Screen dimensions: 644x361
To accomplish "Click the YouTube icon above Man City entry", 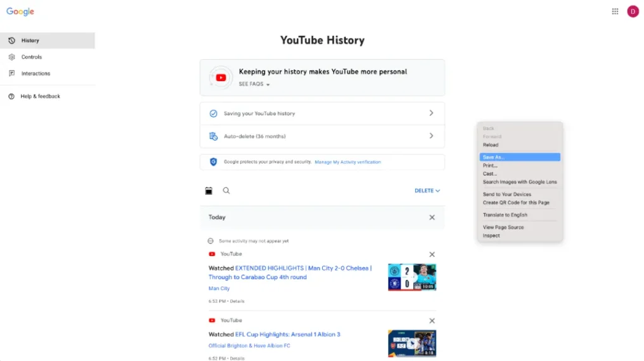I will 212,254.
